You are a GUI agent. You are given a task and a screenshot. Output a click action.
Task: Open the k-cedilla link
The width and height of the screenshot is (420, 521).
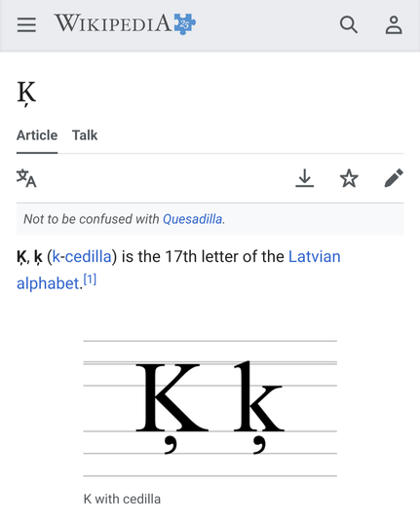[x=82, y=257]
